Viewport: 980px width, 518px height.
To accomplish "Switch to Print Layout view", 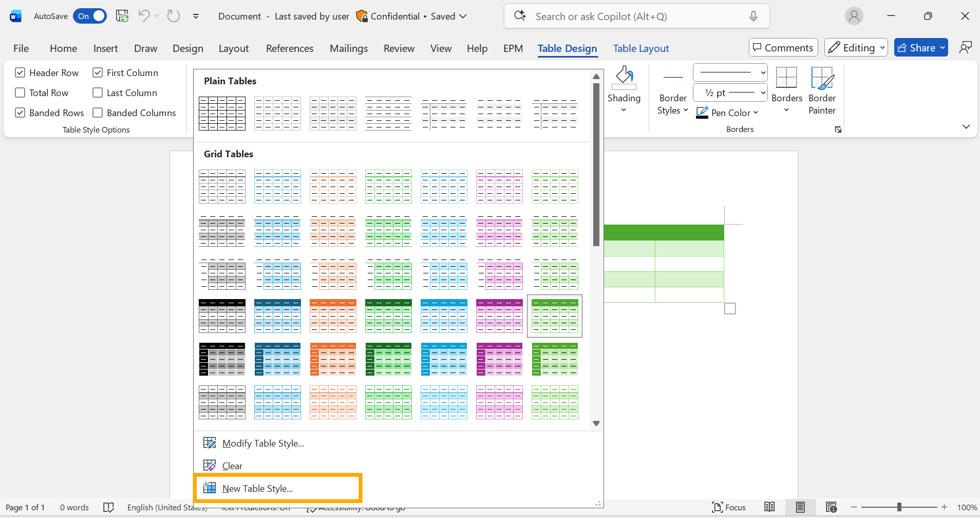I will [x=800, y=507].
